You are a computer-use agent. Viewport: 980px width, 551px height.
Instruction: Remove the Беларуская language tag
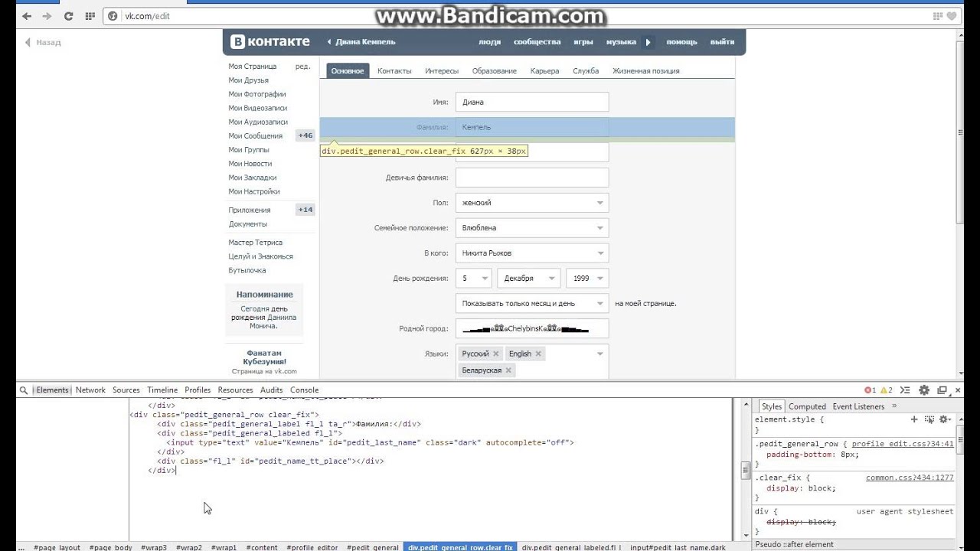(508, 370)
